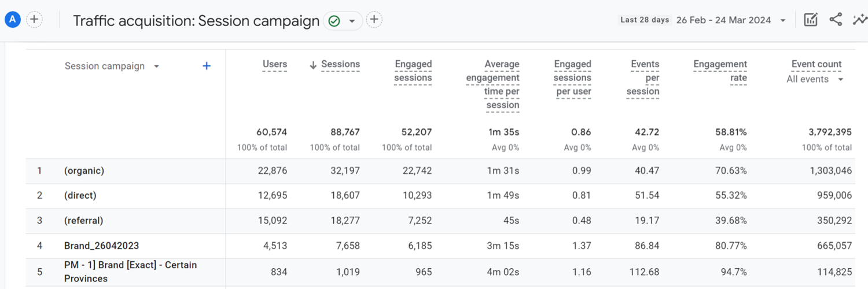Click Brand_26042023 engagement time 3m 15s
868x289 pixels.
coord(503,246)
